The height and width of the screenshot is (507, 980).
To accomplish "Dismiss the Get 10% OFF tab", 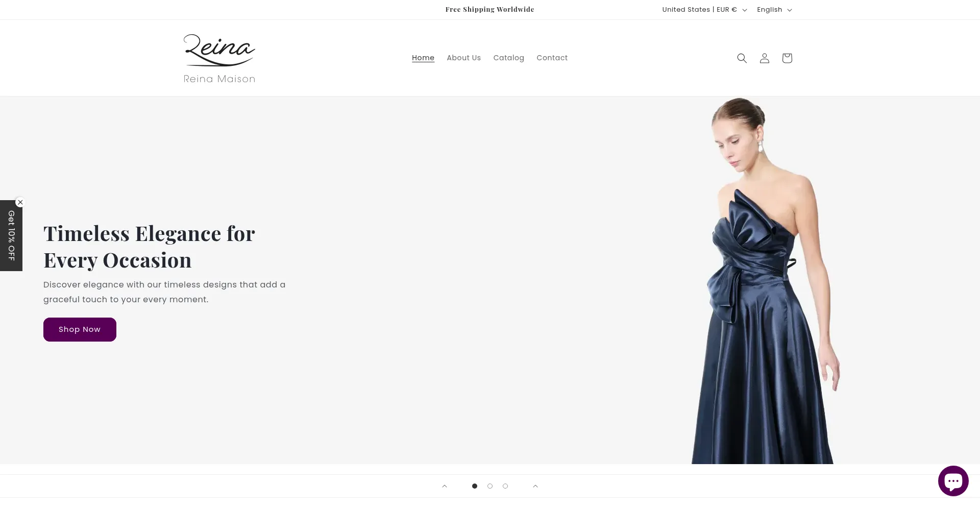I will tap(20, 202).
